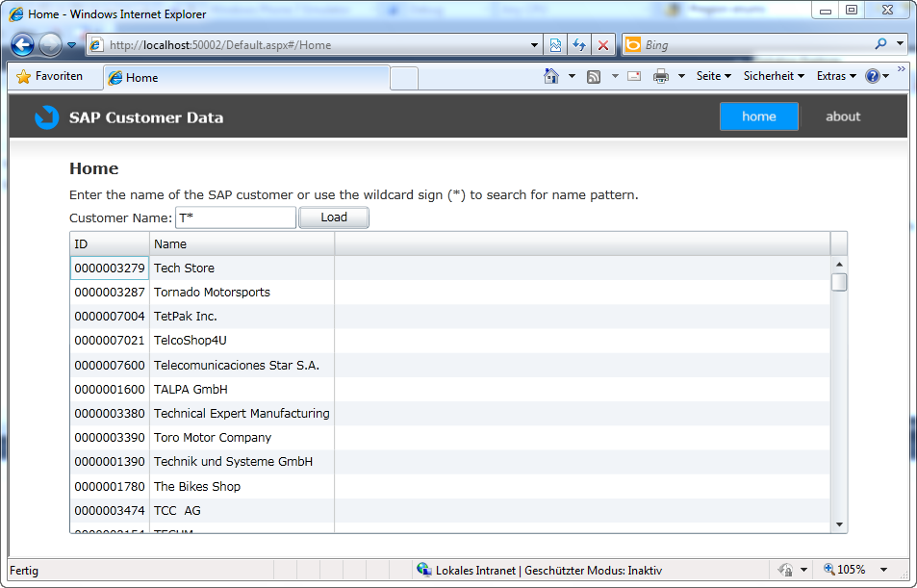Click the Home page house icon
Image resolution: width=917 pixels, height=588 pixels.
pos(551,76)
